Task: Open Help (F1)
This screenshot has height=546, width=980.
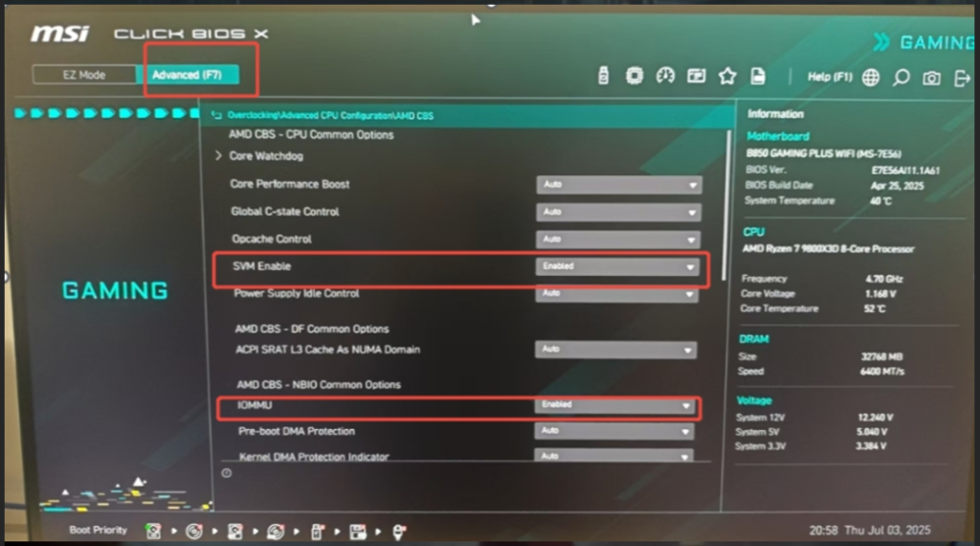Action: [830, 77]
